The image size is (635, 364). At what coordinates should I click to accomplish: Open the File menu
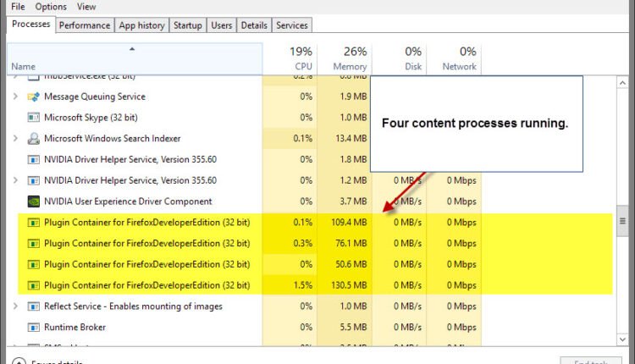(18, 7)
